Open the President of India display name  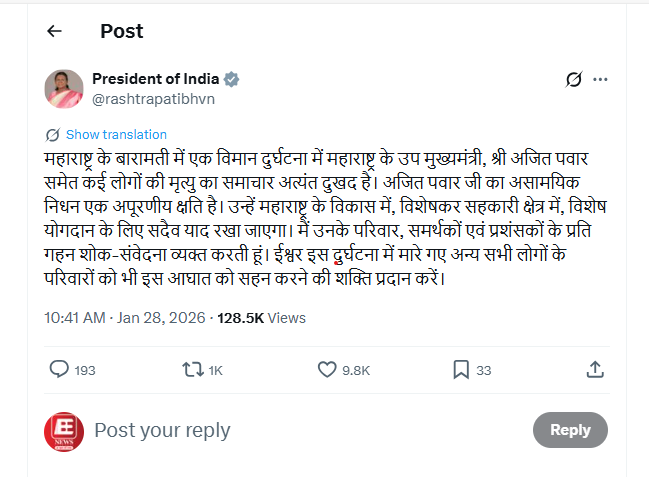point(155,79)
